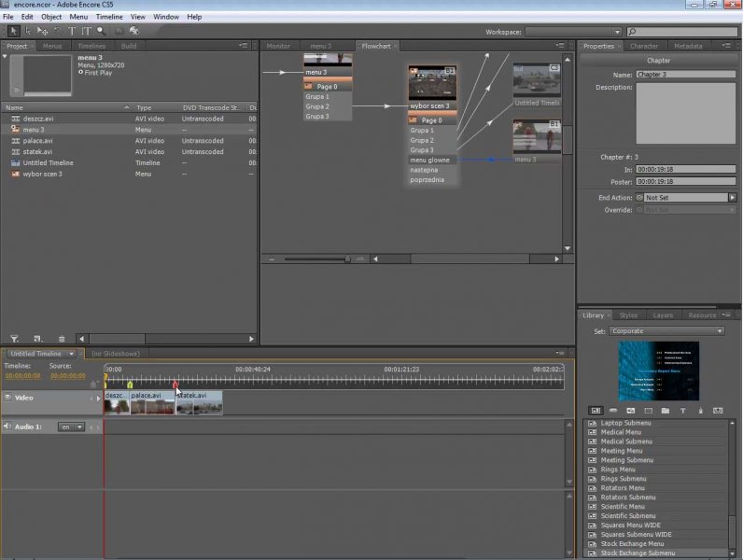This screenshot has height=560, width=743.
Task: Mute the Audio 1 track speaker icon
Action: (x=7, y=427)
